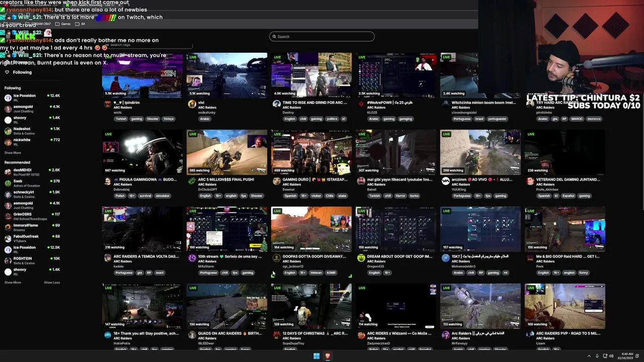Open the Games bookmarks folder

coord(63,24)
